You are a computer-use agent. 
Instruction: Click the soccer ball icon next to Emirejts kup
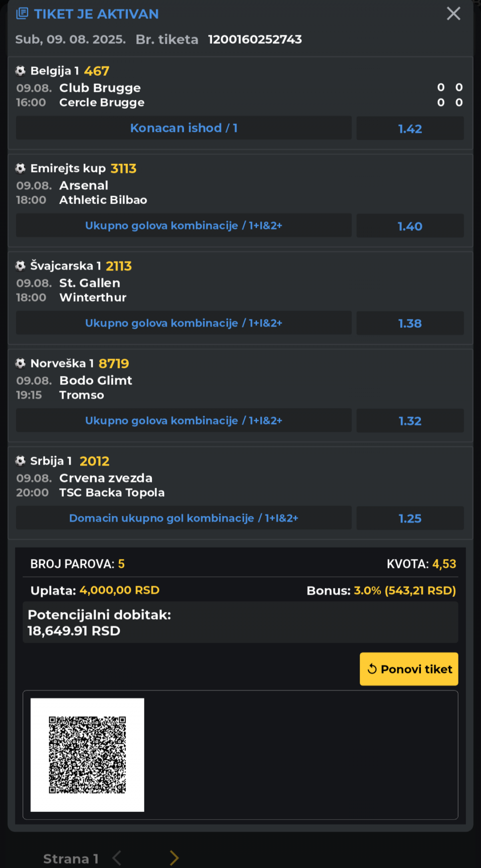pyautogui.click(x=21, y=168)
